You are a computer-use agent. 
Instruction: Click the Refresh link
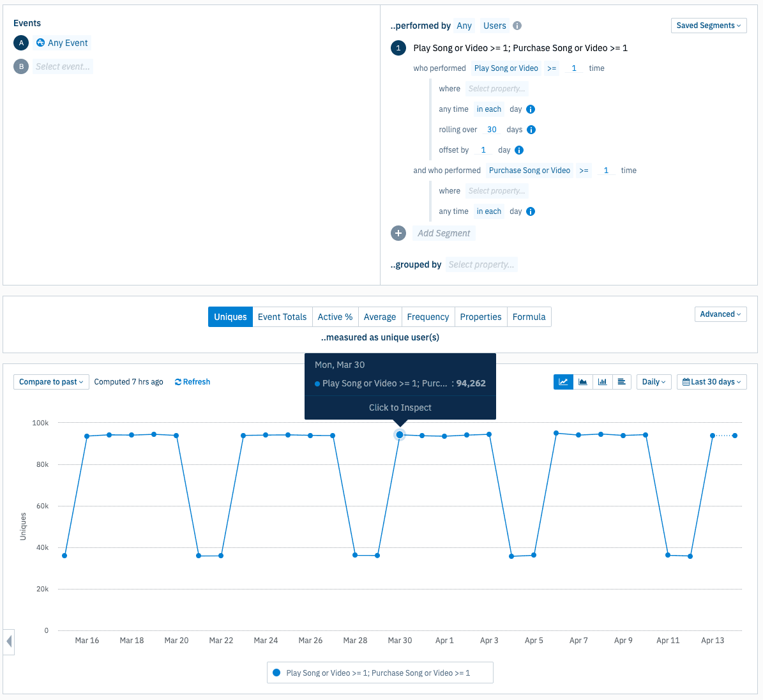tap(192, 382)
